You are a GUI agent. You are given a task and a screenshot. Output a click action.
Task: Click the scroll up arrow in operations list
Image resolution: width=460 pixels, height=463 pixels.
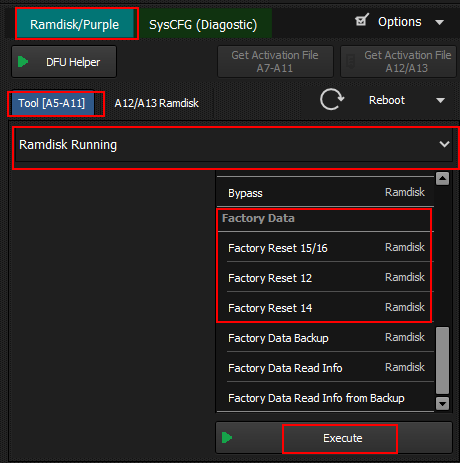(x=442, y=179)
